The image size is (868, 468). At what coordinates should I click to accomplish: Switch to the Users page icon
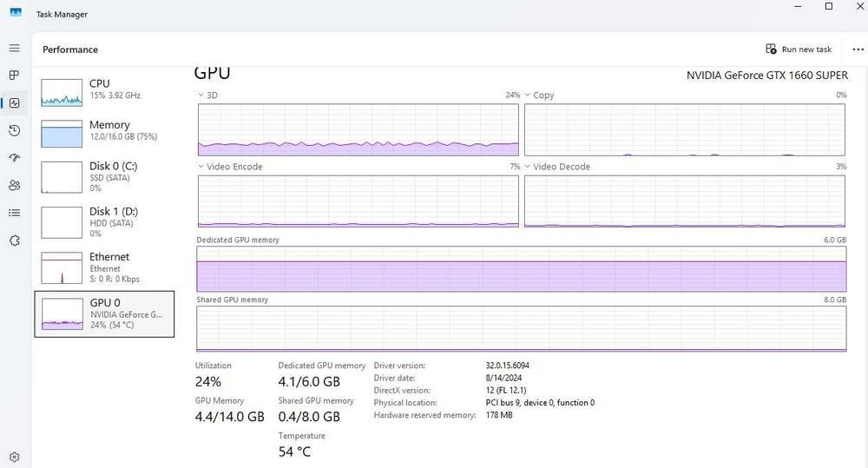point(14,185)
